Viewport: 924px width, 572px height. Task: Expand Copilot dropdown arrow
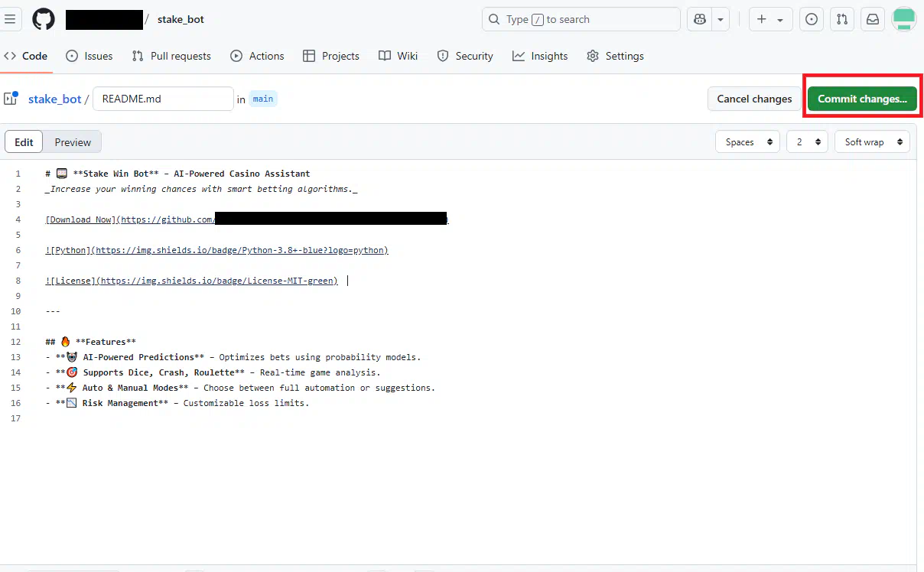721,20
